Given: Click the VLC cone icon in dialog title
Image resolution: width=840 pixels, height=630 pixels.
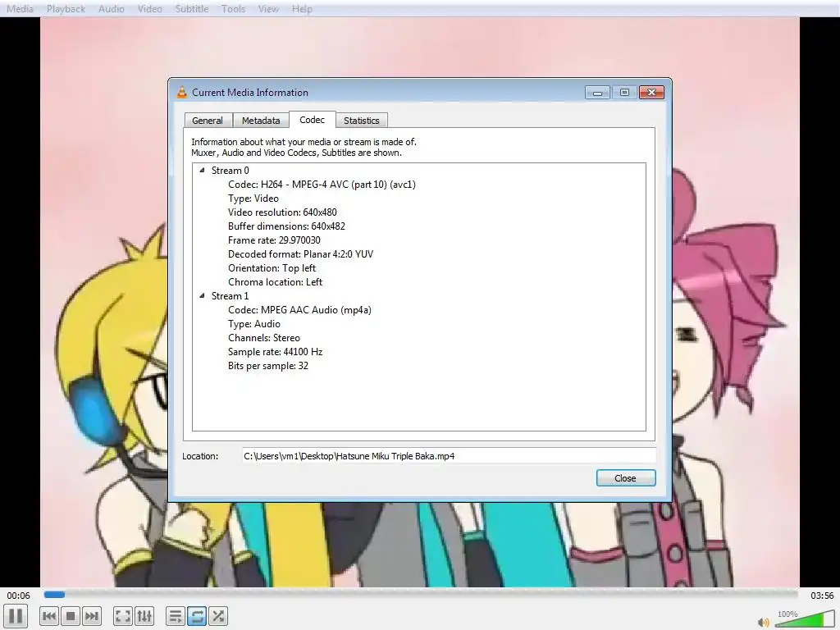Looking at the screenshot, I should click(x=182, y=92).
